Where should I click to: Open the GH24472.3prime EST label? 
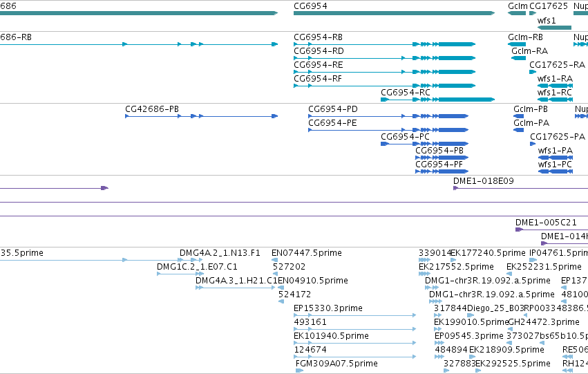(x=544, y=323)
